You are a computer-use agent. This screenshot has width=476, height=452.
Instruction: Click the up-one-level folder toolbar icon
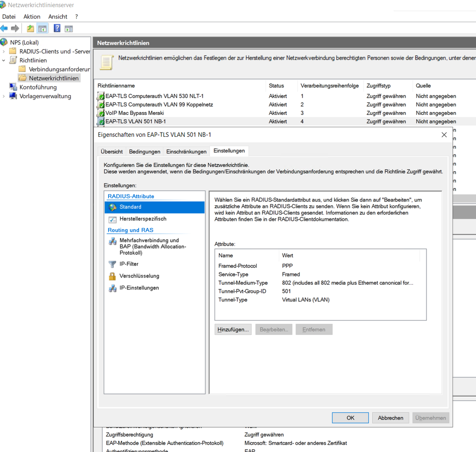(30, 29)
